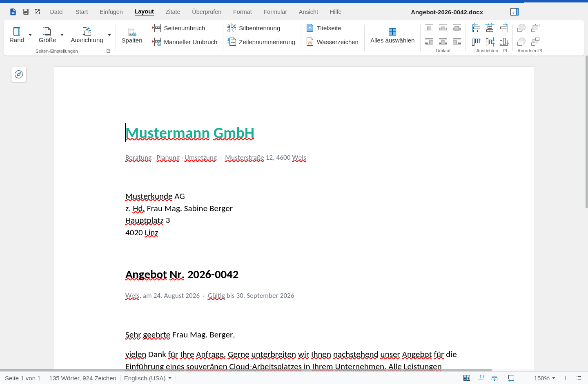The width and height of the screenshot is (588, 384).
Task: Click bring-forward squares icon in Anordnen
Action: click(x=535, y=28)
